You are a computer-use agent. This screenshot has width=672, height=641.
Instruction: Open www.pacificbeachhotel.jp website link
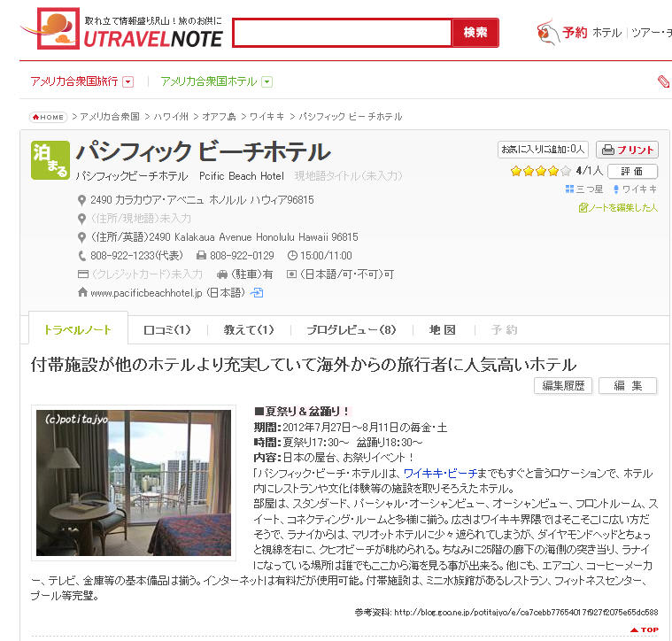[x=146, y=293]
